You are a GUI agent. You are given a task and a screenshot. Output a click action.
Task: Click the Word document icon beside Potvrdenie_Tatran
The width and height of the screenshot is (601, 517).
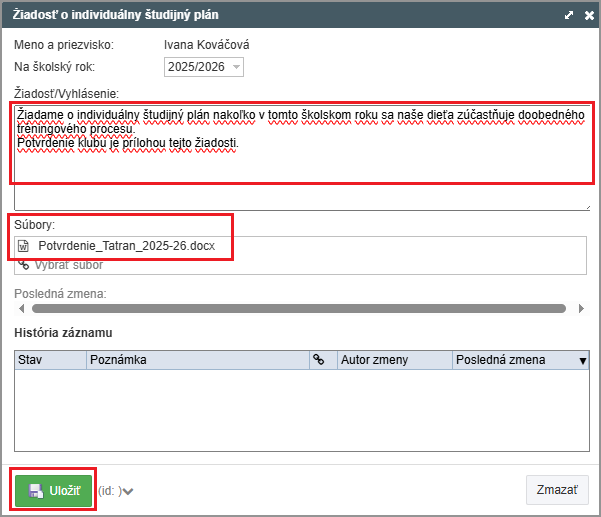coord(24,246)
